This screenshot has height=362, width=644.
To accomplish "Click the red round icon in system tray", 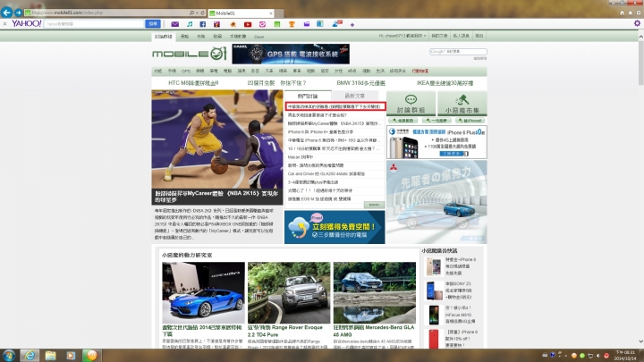I will click(x=606, y=356).
